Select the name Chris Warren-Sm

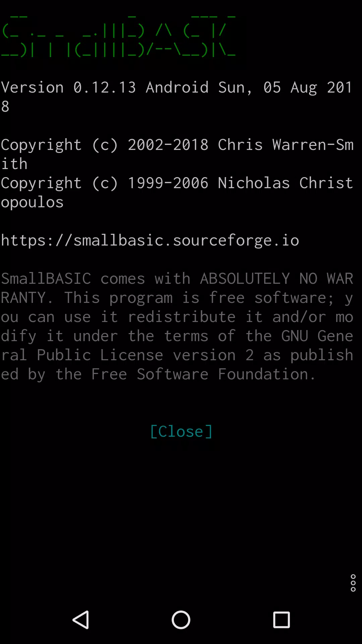(286, 145)
